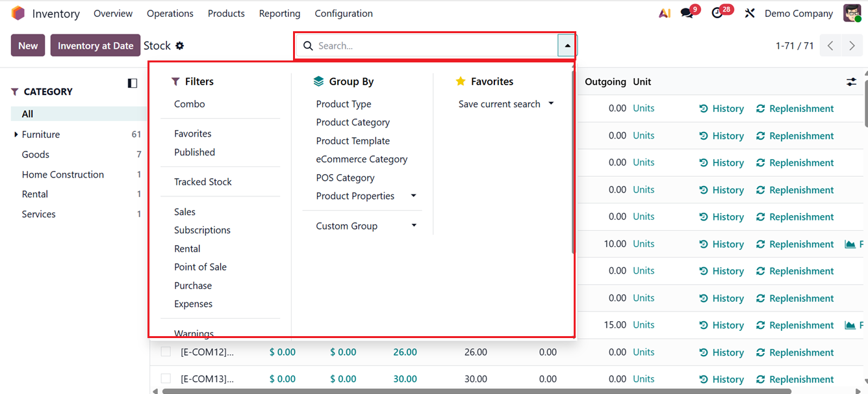This screenshot has height=394, width=868.
Task: Open the Reporting menu
Action: (279, 14)
